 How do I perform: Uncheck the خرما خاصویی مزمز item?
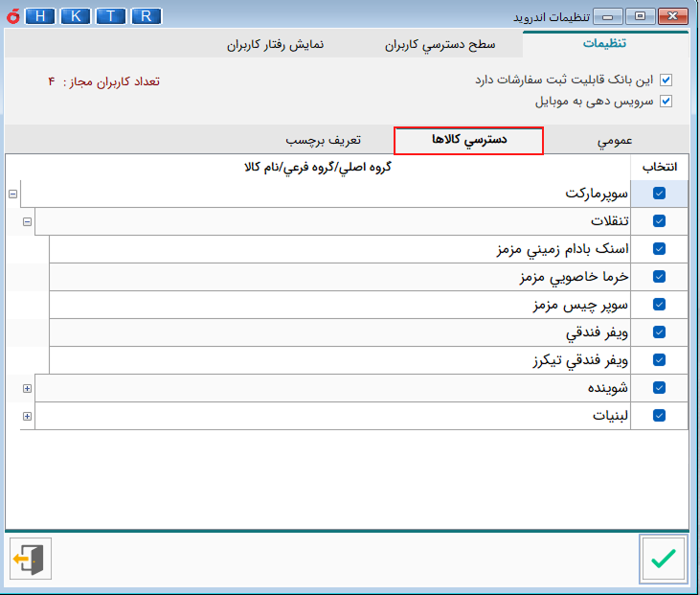(659, 277)
